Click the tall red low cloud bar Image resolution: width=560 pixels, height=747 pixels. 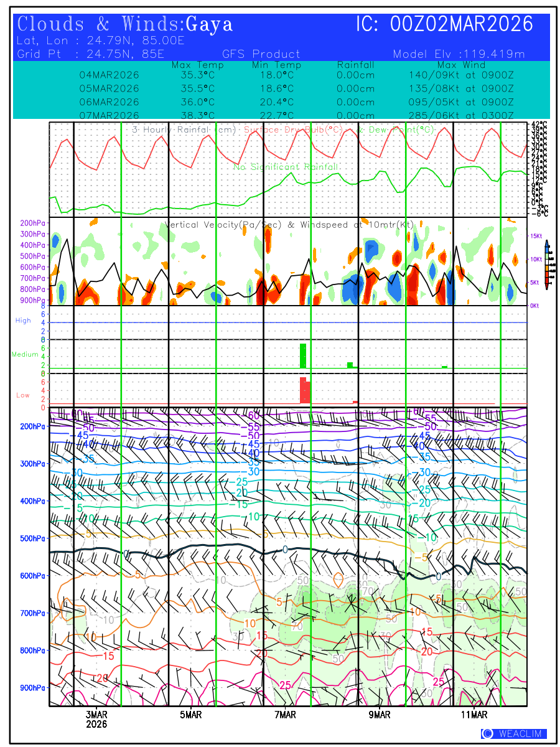click(304, 390)
